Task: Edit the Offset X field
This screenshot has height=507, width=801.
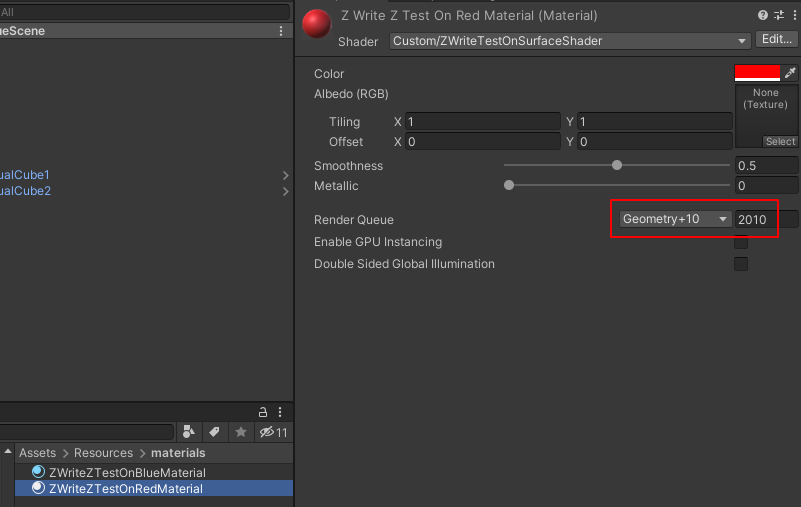Action: (482, 142)
